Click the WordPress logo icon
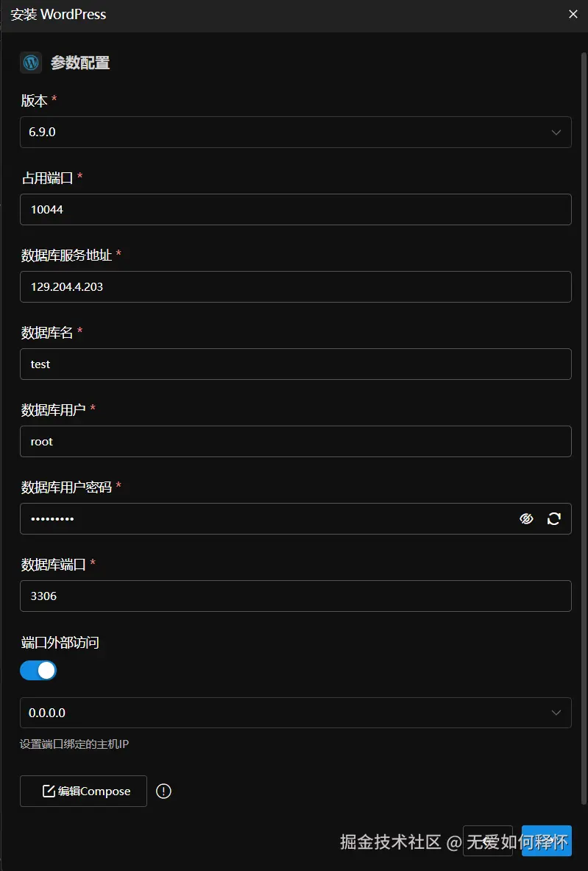This screenshot has height=871, width=588. tap(31, 63)
